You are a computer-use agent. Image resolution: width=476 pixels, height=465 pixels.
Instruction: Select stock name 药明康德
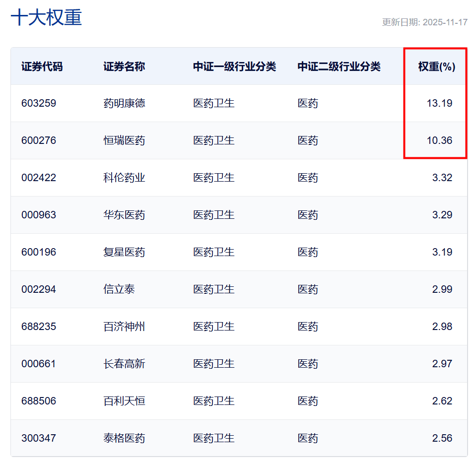click(x=124, y=103)
